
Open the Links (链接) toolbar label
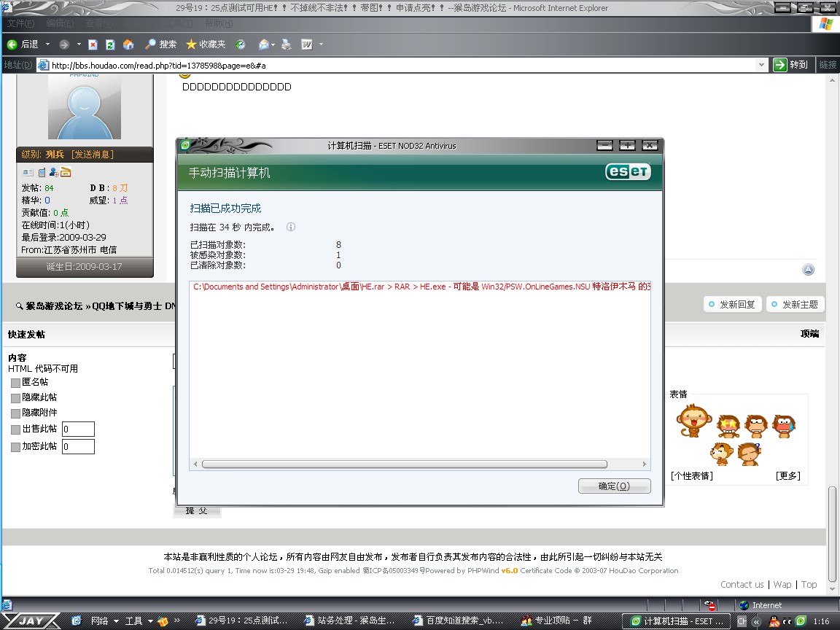pyautogui.click(x=828, y=65)
